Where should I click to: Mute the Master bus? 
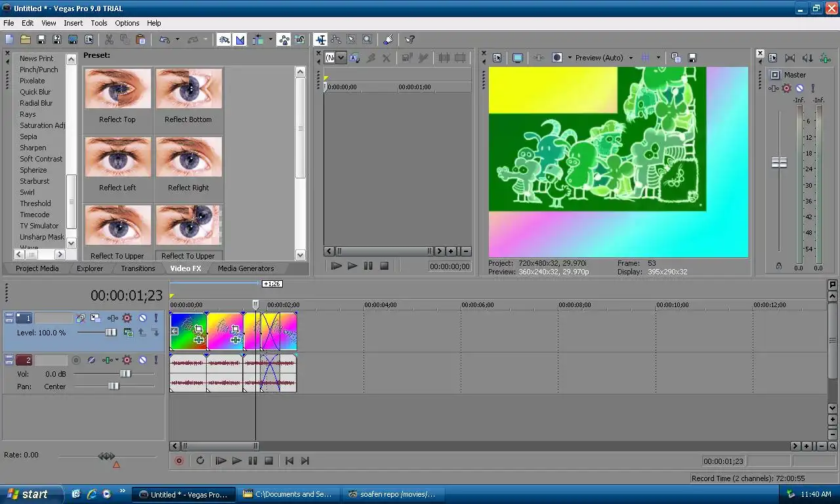[799, 88]
